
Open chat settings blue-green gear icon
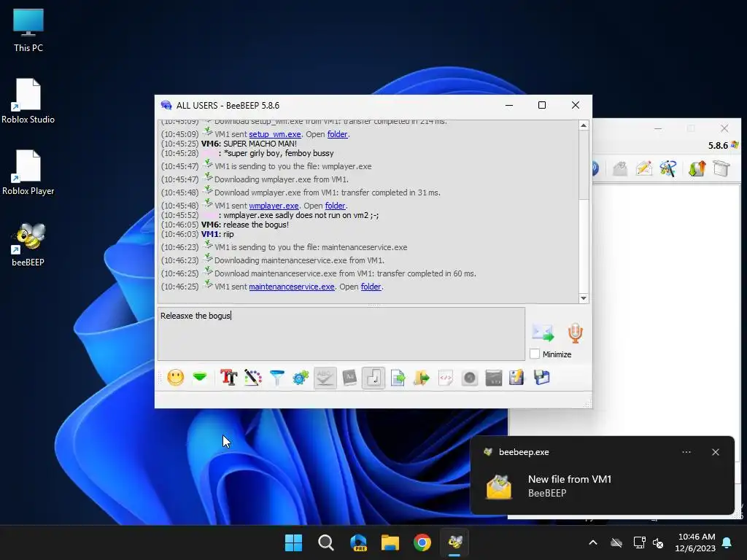coord(301,378)
